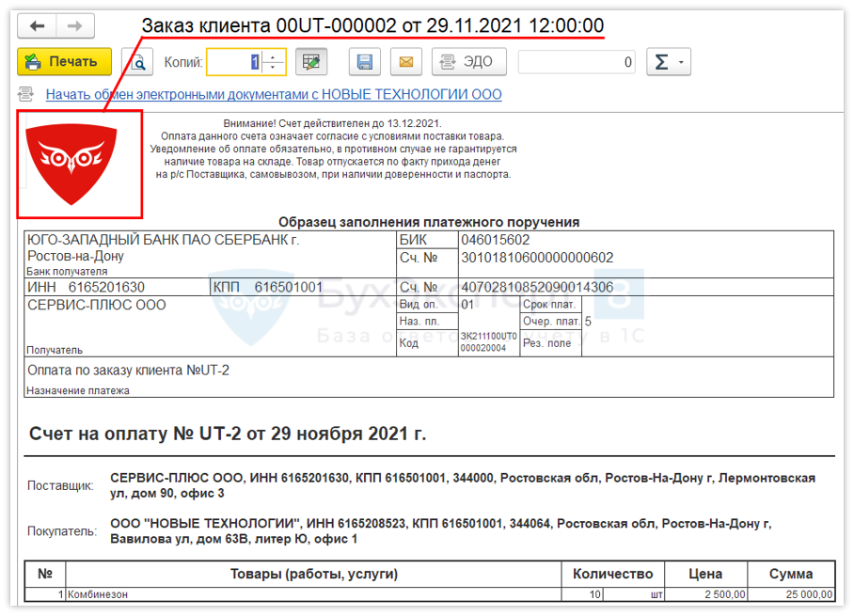Select the account number 40702810852090014306
Viewport: 854px width, 616px height.
tap(537, 287)
